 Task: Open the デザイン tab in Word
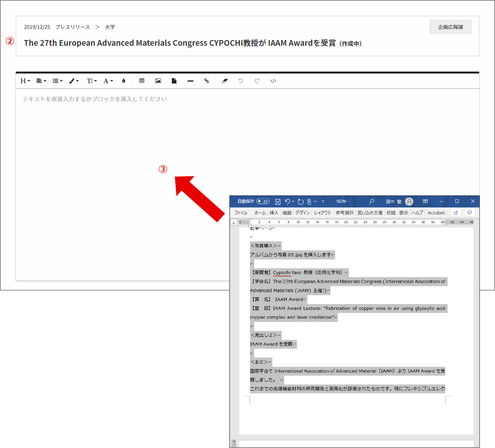[303, 212]
